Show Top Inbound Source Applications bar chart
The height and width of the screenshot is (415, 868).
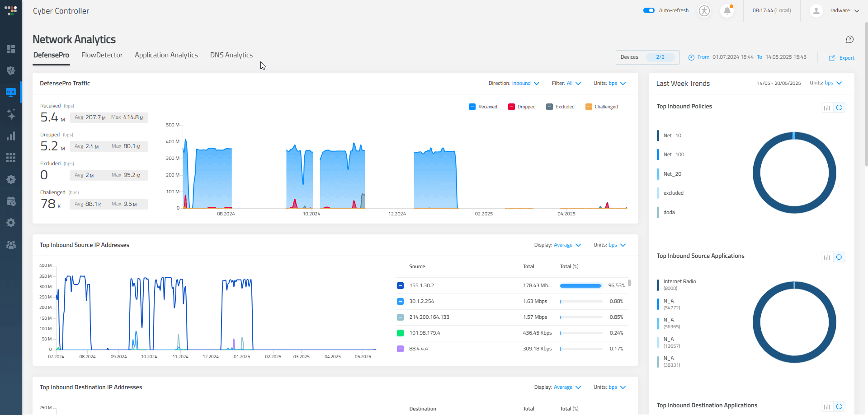coord(827,257)
